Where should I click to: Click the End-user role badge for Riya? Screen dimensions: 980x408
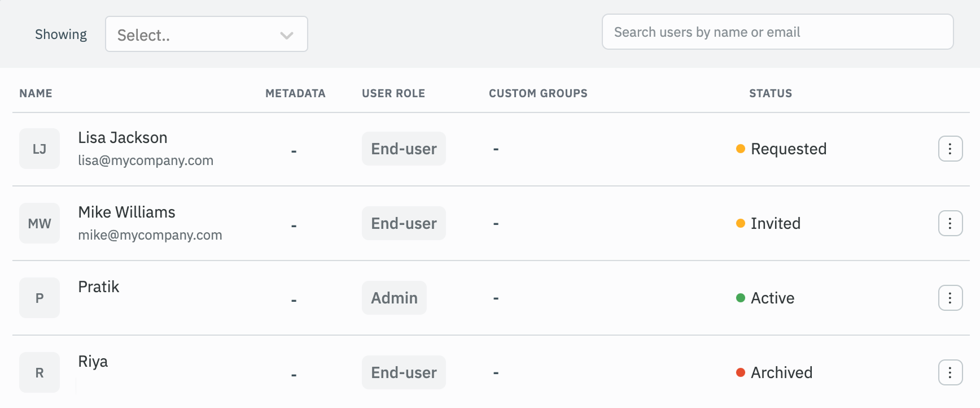404,372
